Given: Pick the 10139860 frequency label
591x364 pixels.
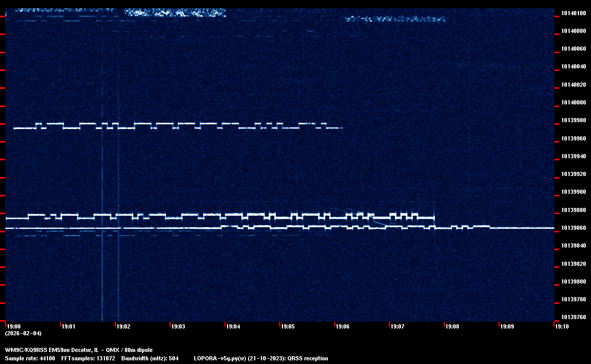Looking at the screenshot, I should [573, 228].
